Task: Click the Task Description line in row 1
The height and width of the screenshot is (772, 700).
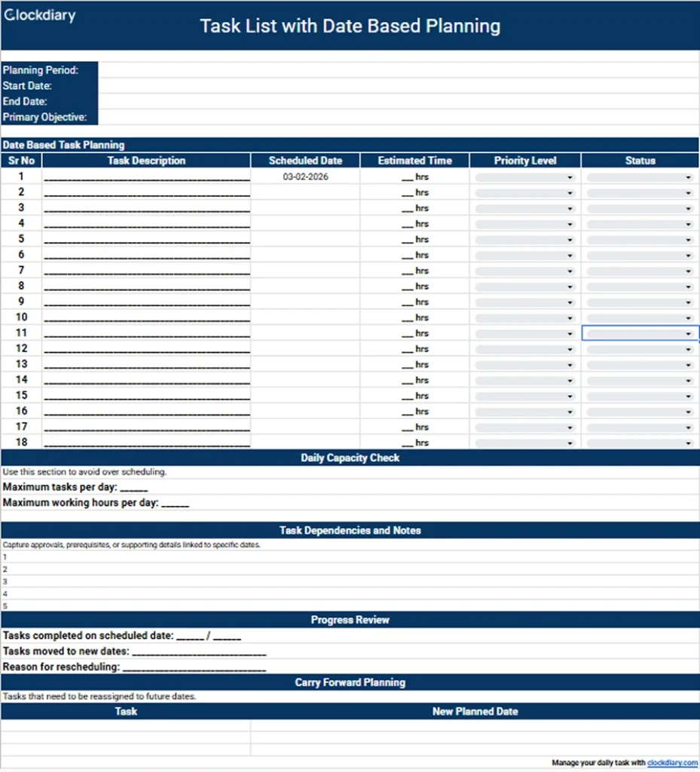Action: 147,178
